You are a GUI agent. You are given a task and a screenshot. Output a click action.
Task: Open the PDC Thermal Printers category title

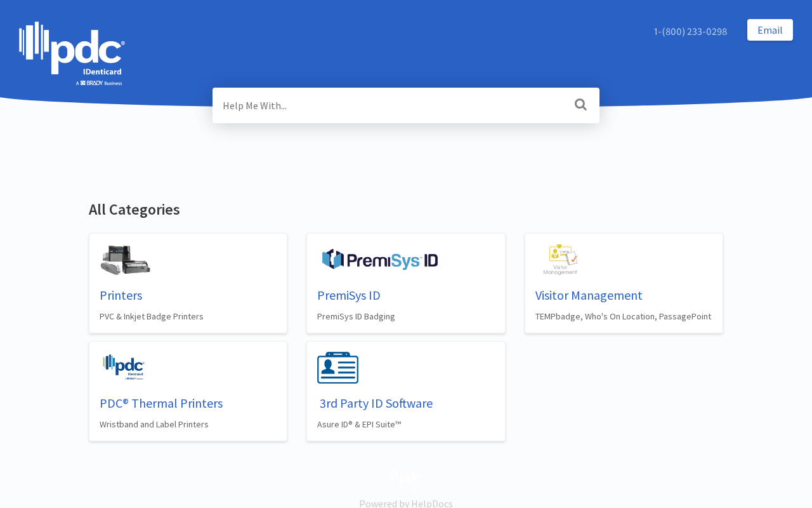click(161, 403)
